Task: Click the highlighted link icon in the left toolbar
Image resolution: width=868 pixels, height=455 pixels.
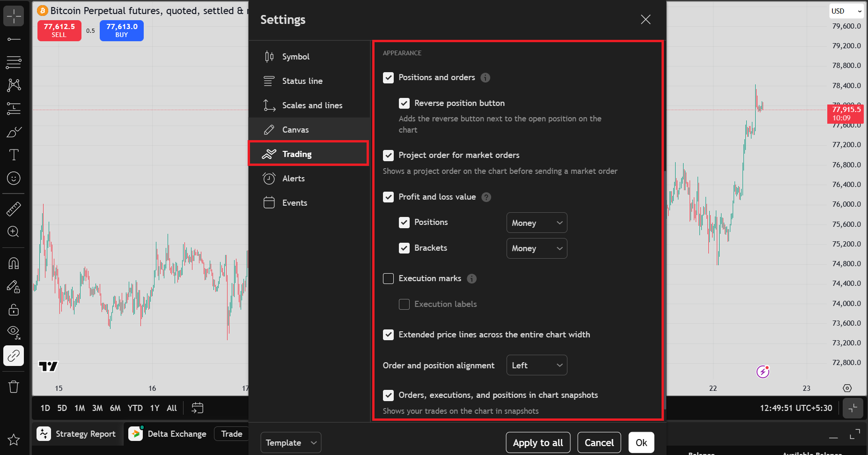Action: (14, 356)
